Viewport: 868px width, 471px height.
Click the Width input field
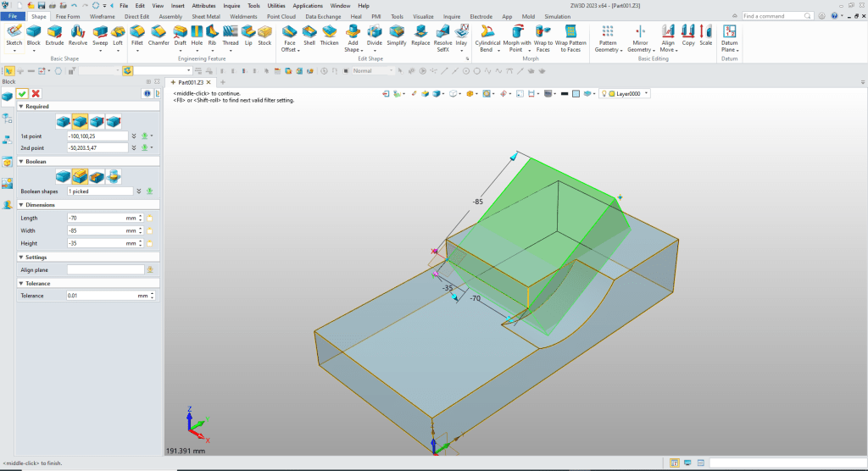95,230
